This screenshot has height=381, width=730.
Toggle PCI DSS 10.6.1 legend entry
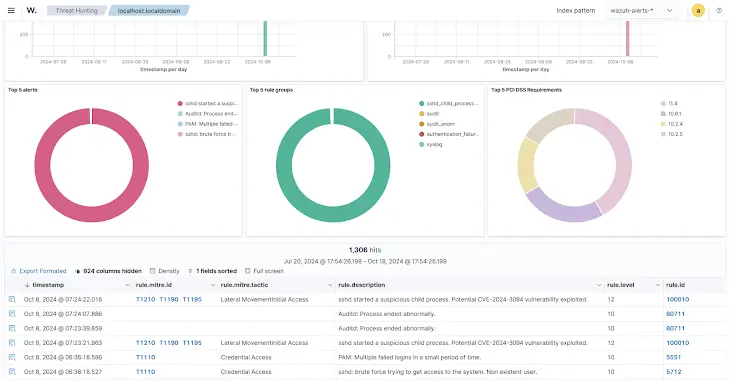pos(671,114)
